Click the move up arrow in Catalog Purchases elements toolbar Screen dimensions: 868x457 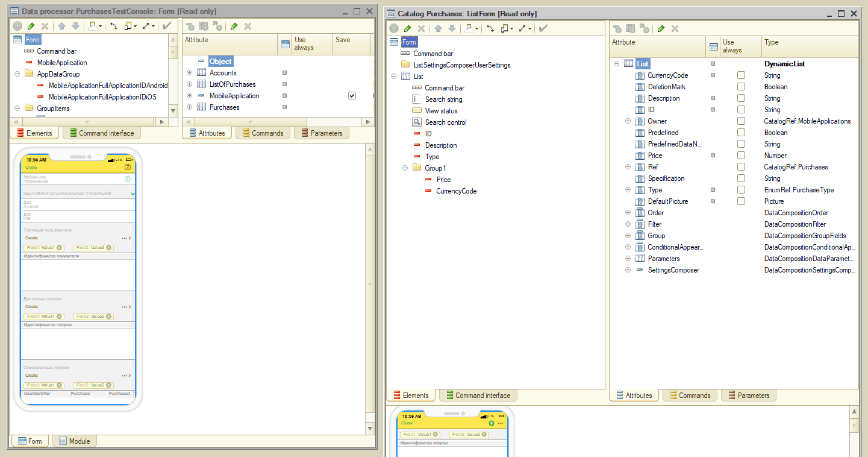tap(438, 28)
